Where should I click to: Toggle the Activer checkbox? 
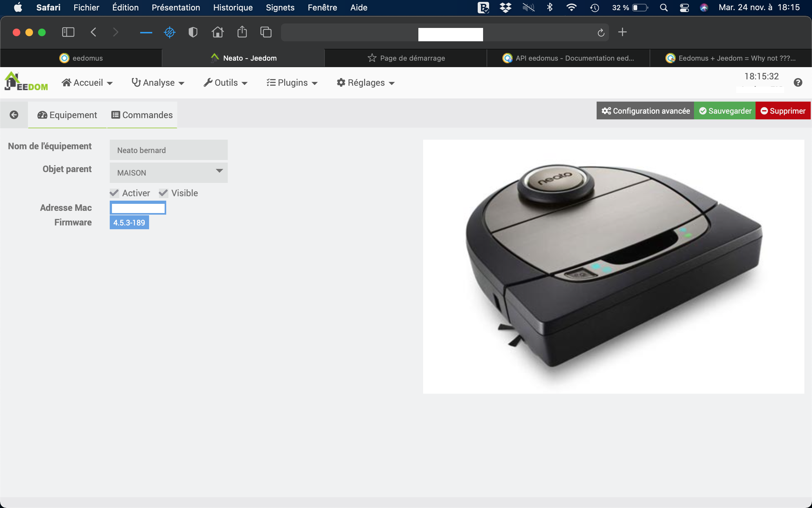tap(114, 193)
